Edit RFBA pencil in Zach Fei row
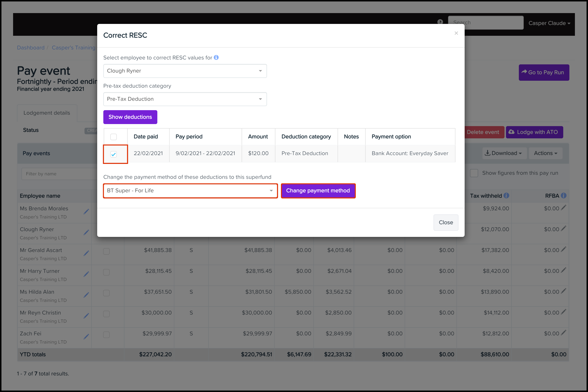Image resolution: width=588 pixels, height=392 pixels. (563, 333)
